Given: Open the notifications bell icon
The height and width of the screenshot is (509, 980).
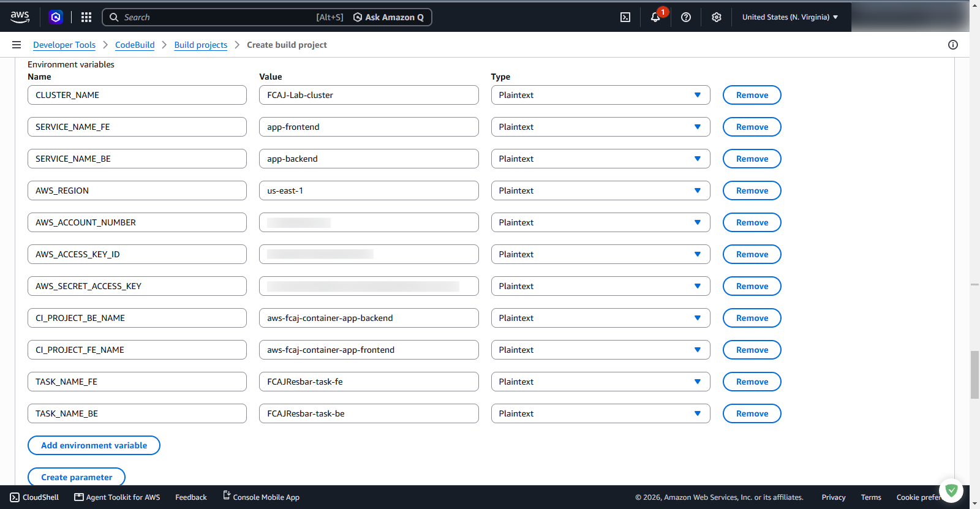Looking at the screenshot, I should (655, 17).
